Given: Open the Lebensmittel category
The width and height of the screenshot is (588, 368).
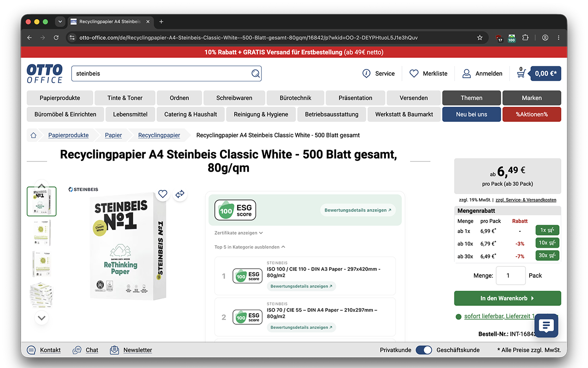Looking at the screenshot, I should point(130,115).
